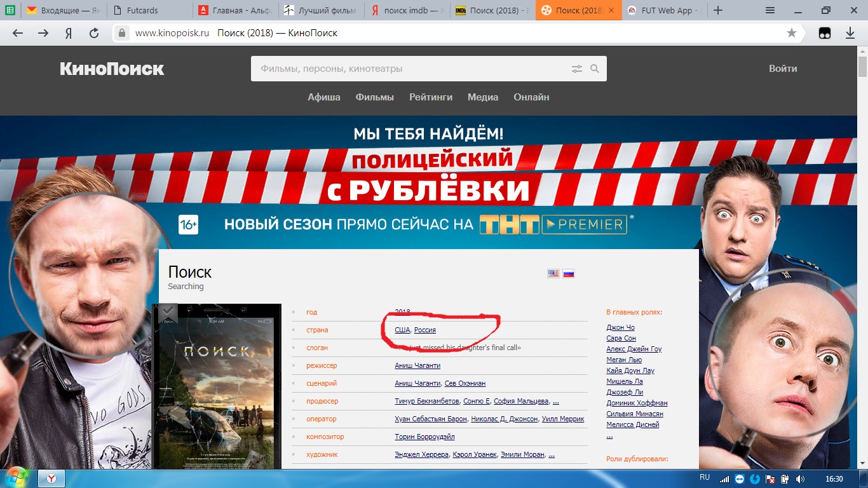
Task: Reload the current page
Action: [x=94, y=33]
